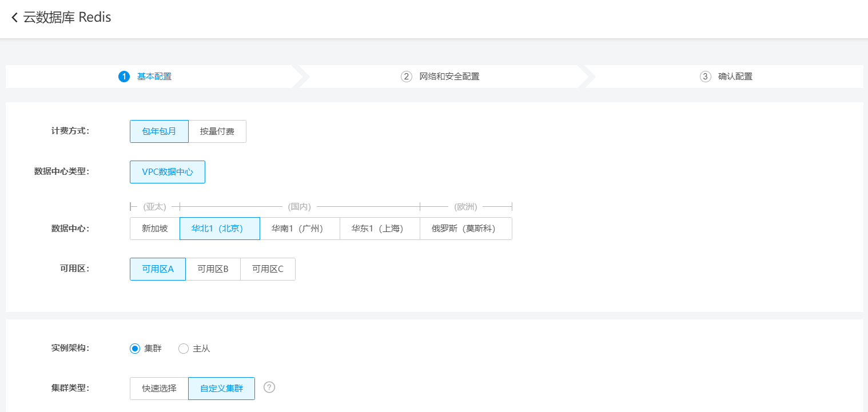
Task: Select the 主从 architecture radio button
Action: point(184,349)
